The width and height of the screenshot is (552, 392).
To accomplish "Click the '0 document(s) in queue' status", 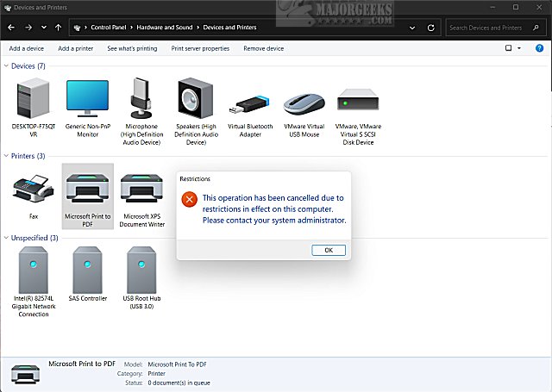I will [x=179, y=383].
